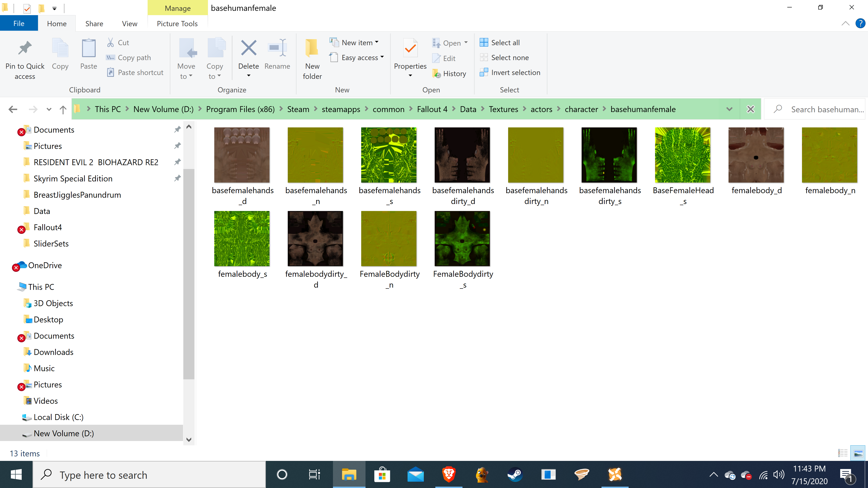Switch to details view toggle
The height and width of the screenshot is (488, 868).
click(842, 453)
